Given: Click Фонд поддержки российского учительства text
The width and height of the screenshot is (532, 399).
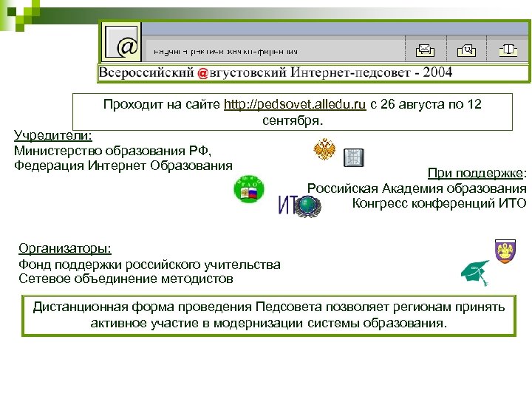Looking at the screenshot, I should (149, 265).
